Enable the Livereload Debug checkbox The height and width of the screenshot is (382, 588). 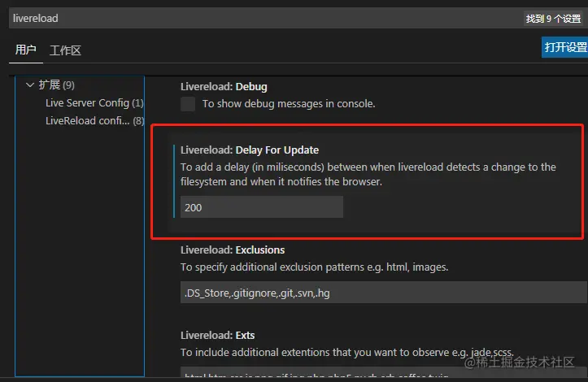point(188,104)
